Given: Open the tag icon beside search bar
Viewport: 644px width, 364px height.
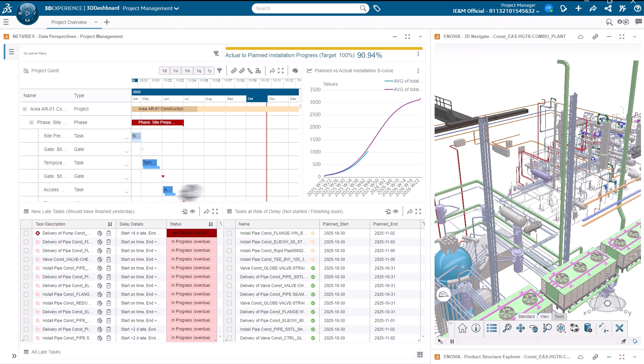Looking at the screenshot, I should tap(377, 8).
